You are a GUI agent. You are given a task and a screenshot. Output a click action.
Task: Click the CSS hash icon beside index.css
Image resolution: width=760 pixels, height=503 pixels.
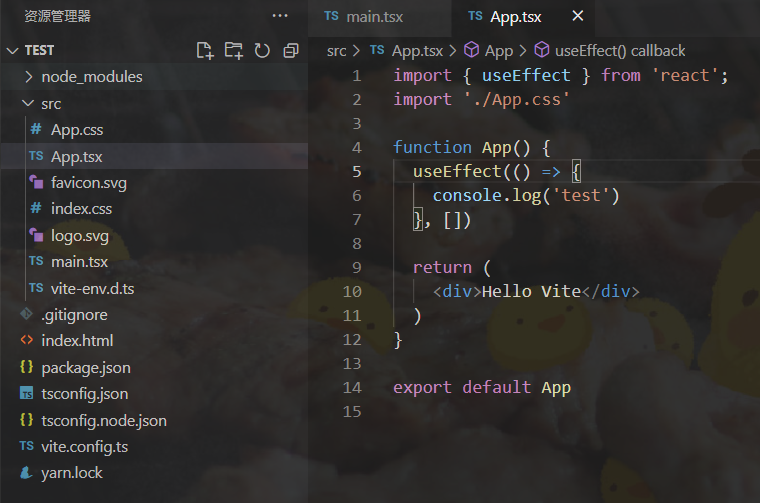[36, 208]
